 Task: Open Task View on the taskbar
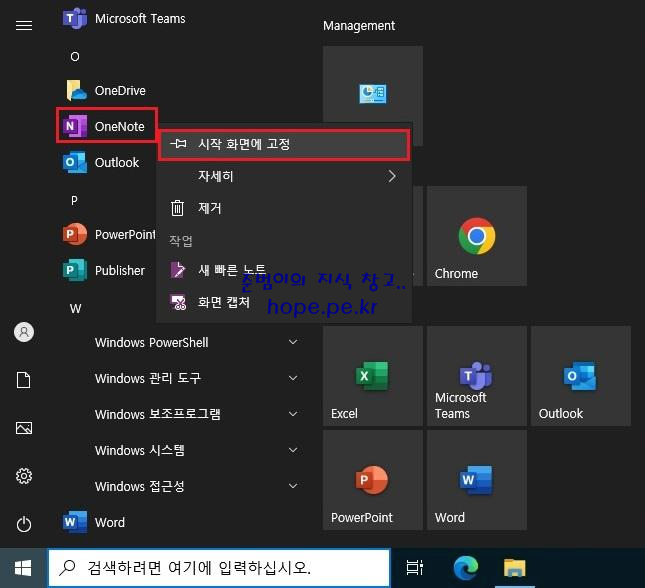point(415,568)
